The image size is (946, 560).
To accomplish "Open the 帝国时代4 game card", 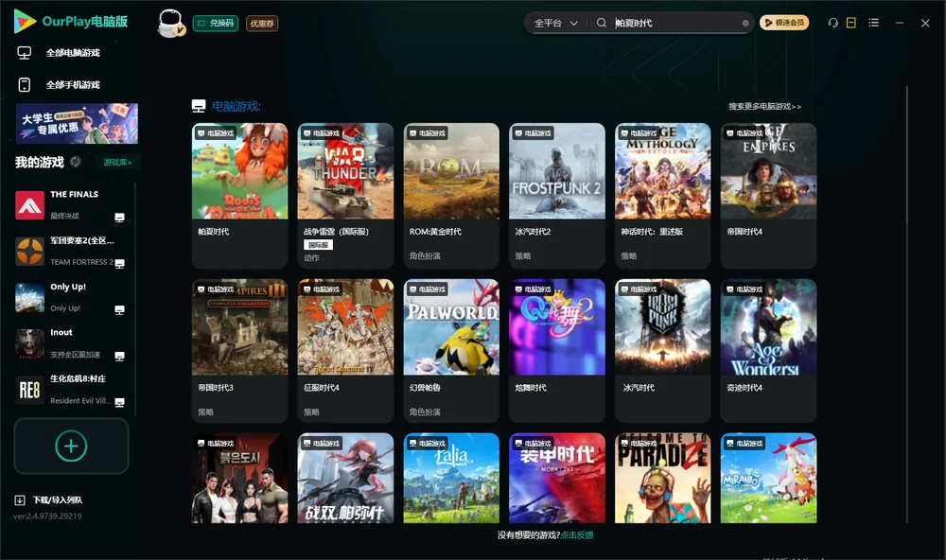I will pos(768,196).
